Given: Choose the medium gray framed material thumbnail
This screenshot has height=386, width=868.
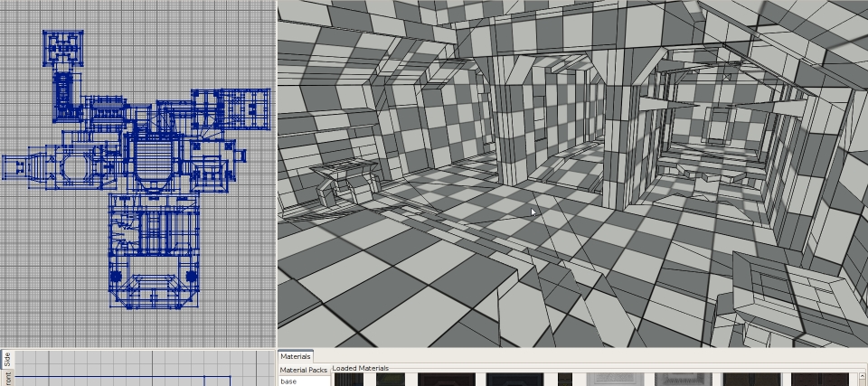Looking at the screenshot, I should 683,380.
